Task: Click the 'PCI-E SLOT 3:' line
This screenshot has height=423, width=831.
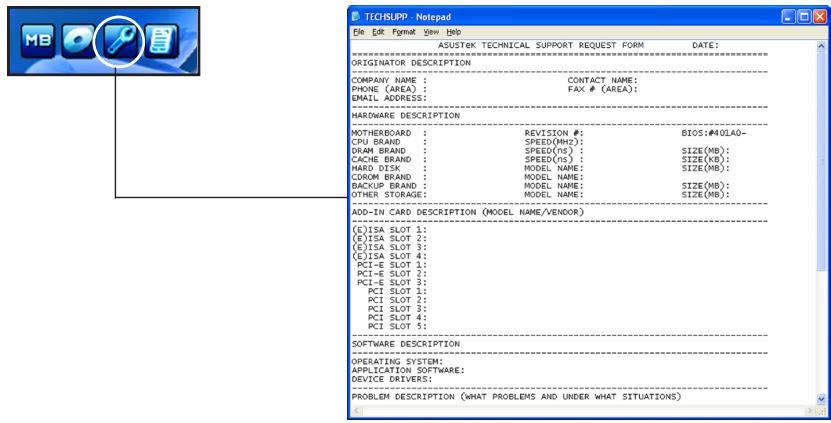Action: (392, 283)
